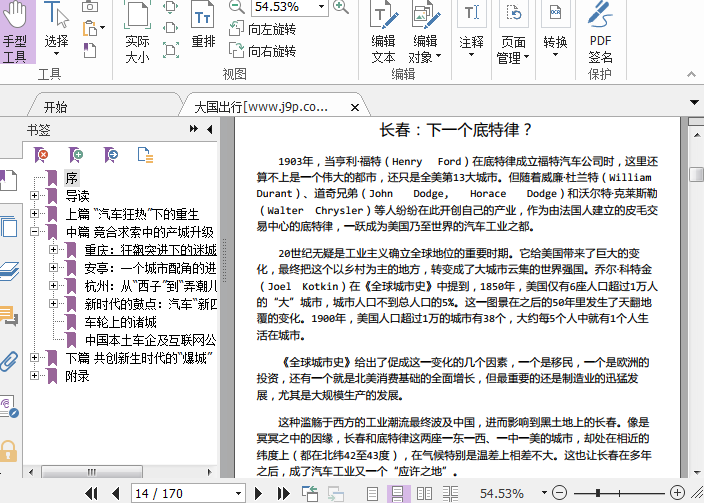Toggle 重排 reflow view

click(x=203, y=25)
